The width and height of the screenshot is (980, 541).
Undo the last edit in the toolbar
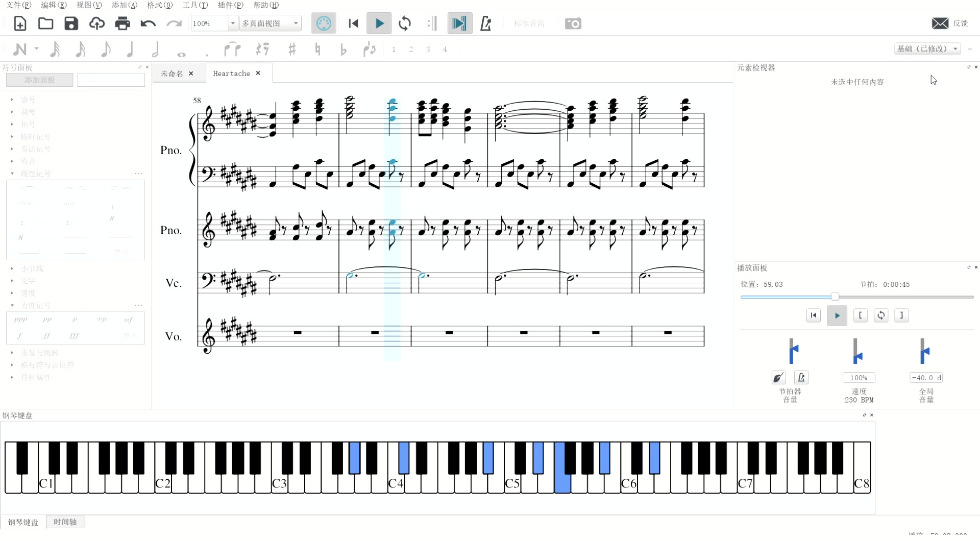tap(148, 23)
